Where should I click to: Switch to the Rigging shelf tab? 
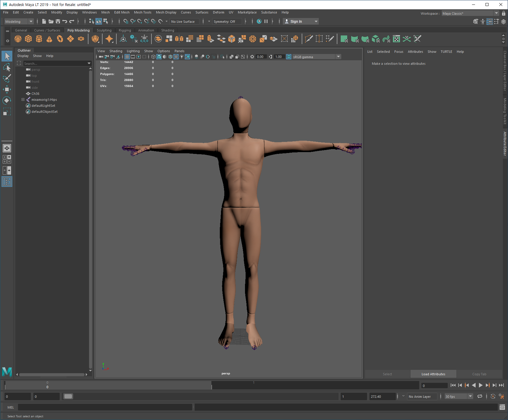125,30
